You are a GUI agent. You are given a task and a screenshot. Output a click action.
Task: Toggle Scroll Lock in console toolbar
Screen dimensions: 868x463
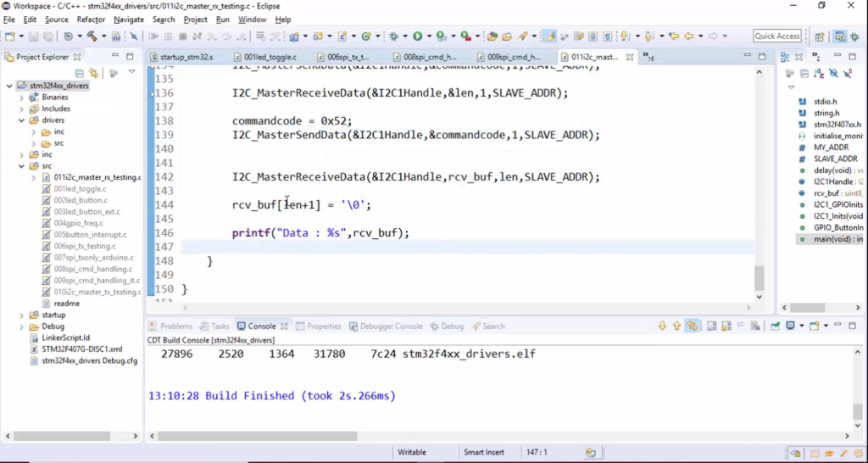(x=726, y=326)
